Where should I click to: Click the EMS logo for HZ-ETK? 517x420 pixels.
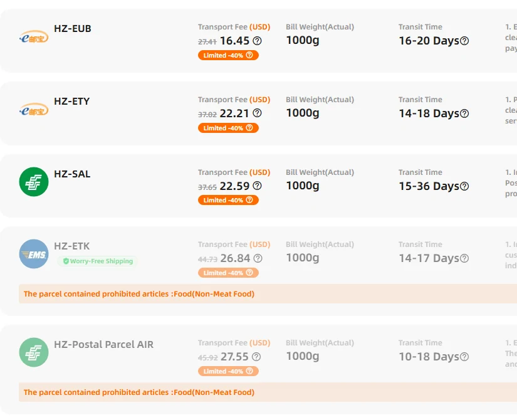click(34, 254)
